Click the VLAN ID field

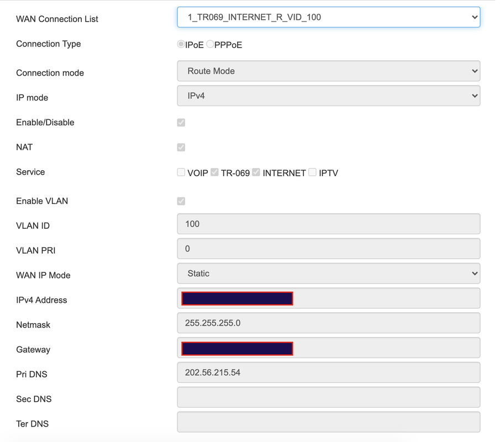coord(328,224)
